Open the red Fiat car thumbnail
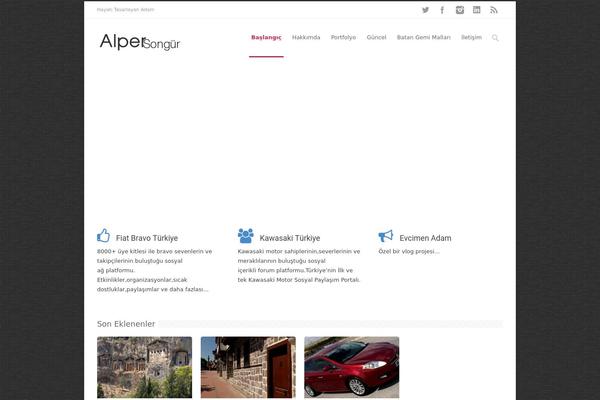Screen dimensions: 600x400 (x=352, y=367)
